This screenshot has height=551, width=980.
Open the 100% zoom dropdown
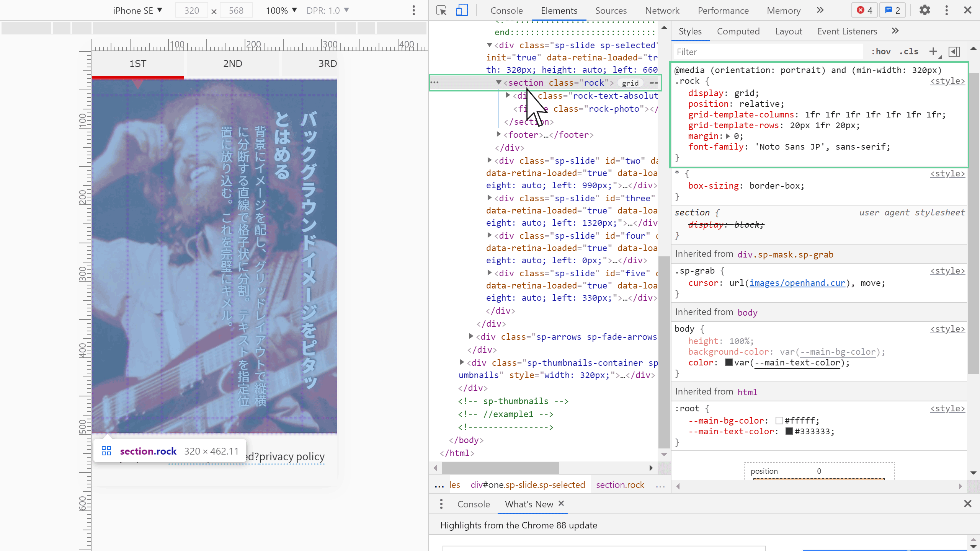tap(281, 10)
